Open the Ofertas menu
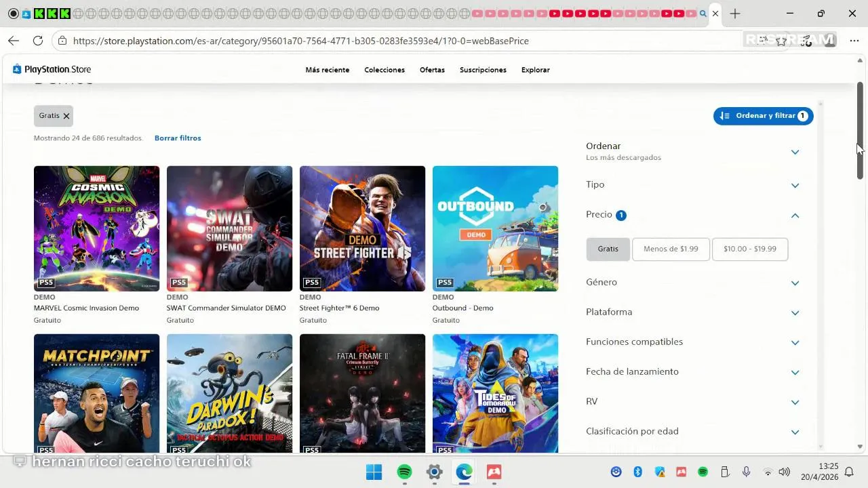 pos(432,70)
